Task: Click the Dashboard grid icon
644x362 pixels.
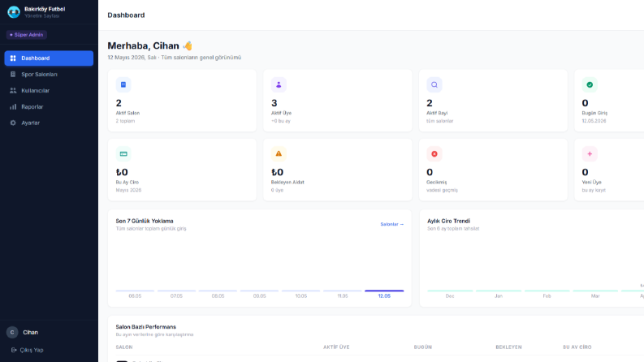Action: pos(13,58)
